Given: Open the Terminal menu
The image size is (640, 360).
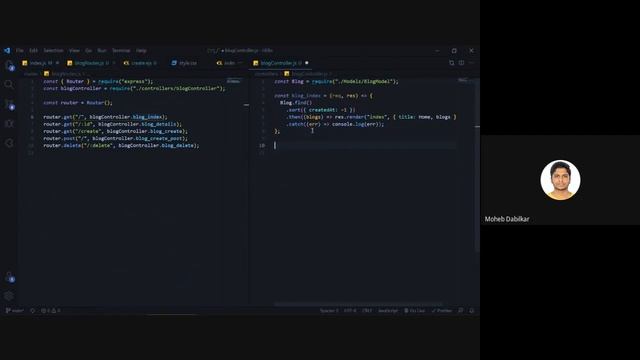Looking at the screenshot, I should pos(121,51).
